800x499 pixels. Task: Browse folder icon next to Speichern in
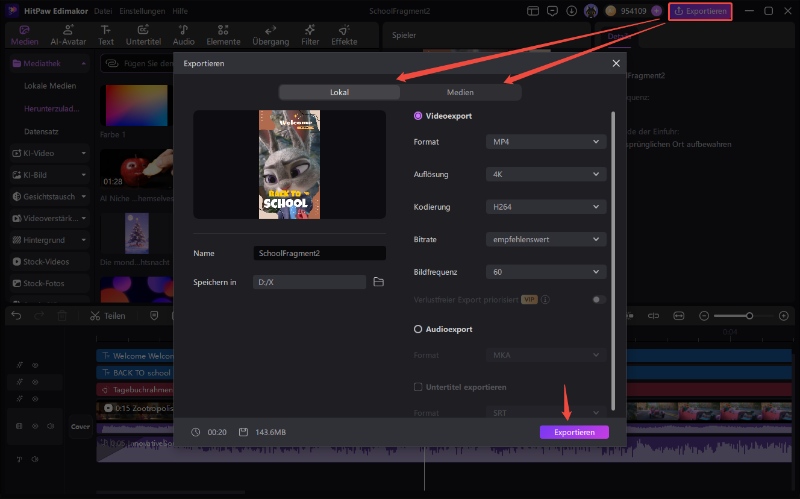point(379,282)
